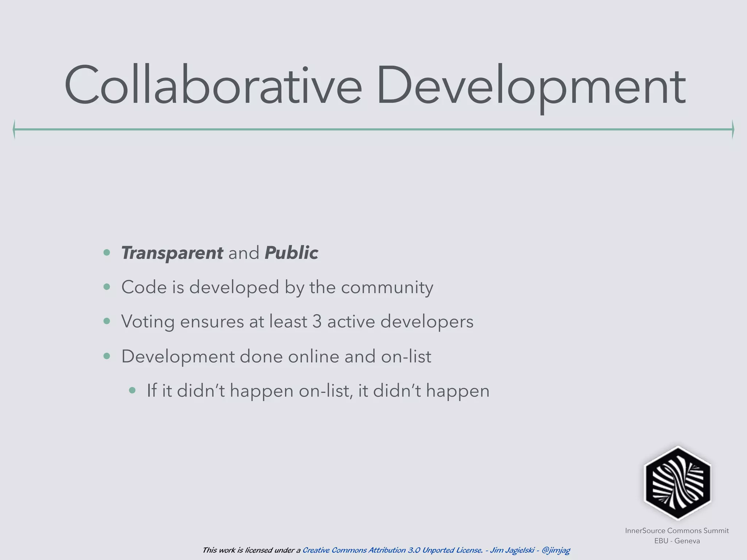Click the InnerSource Commons hexagon logo
Viewport: 747px width, 560px height.
677,483
